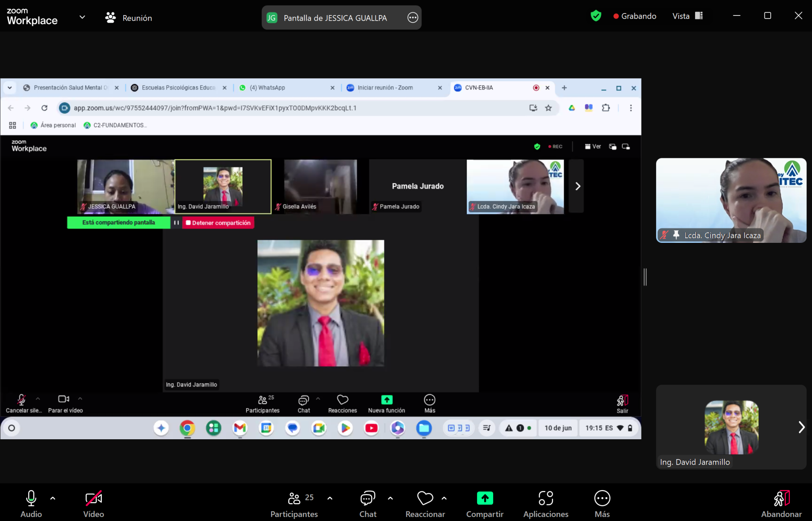Open share options next to JESSICA GUALLPA
The width and height of the screenshot is (812, 521).
tap(413, 17)
